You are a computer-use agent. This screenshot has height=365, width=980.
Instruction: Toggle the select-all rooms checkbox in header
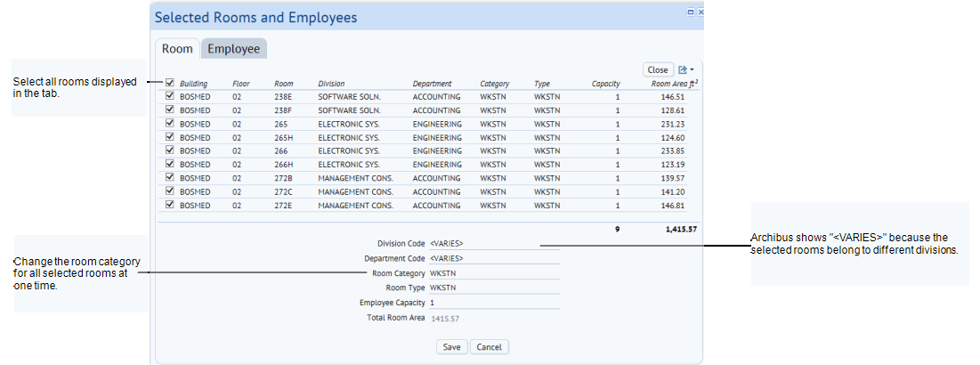tap(169, 83)
